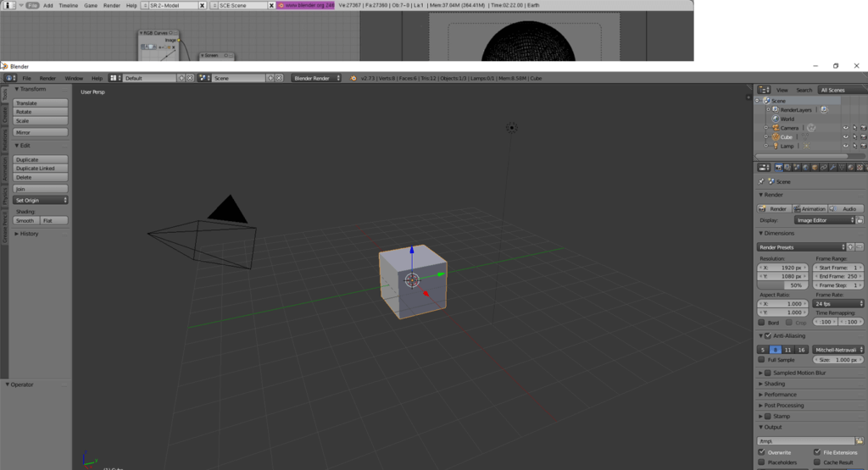
Task: Click the delete screen layout X icon next to Default
Action: click(190, 78)
